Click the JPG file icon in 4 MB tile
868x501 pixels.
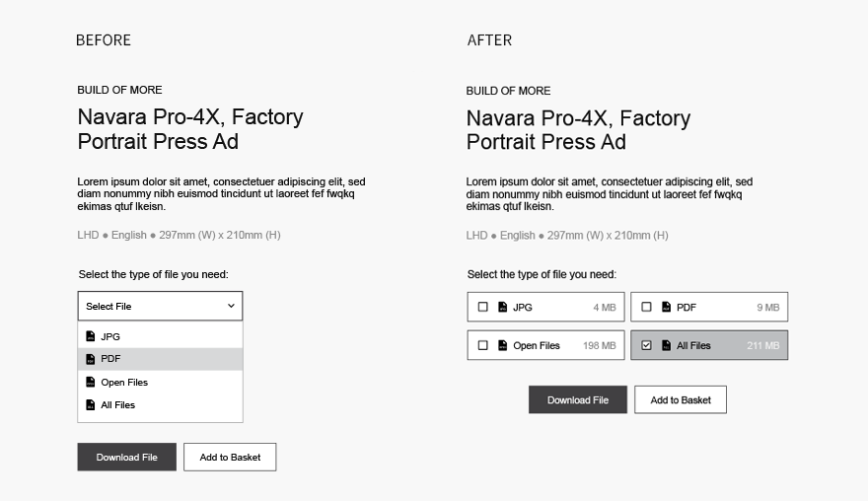click(503, 307)
